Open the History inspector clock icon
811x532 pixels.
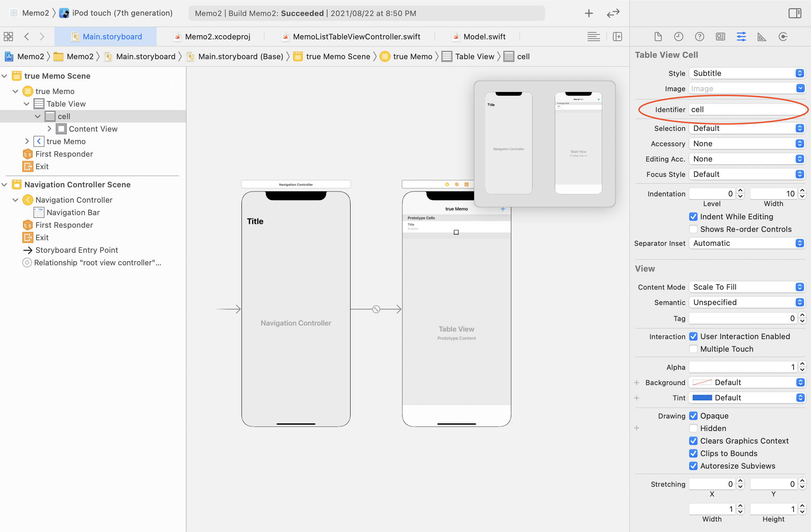(678, 37)
